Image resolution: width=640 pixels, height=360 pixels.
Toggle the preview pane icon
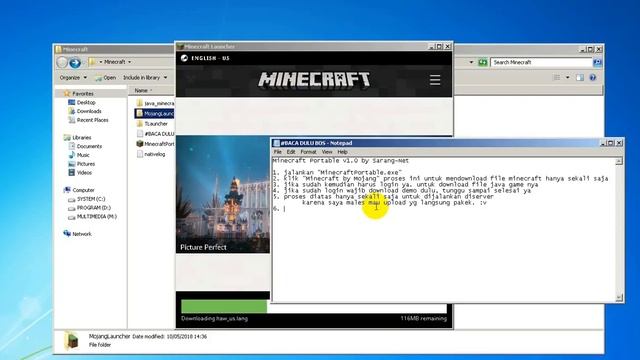[580, 78]
